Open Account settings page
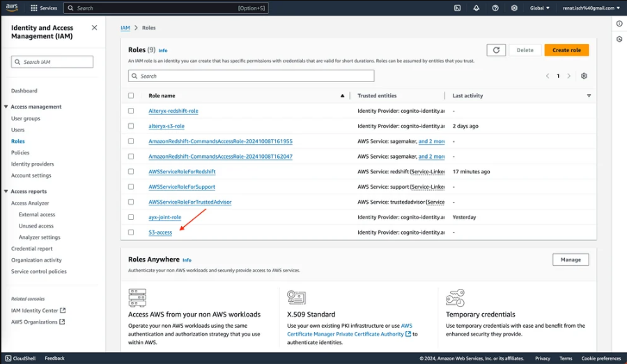The width and height of the screenshot is (627, 364). (x=31, y=175)
